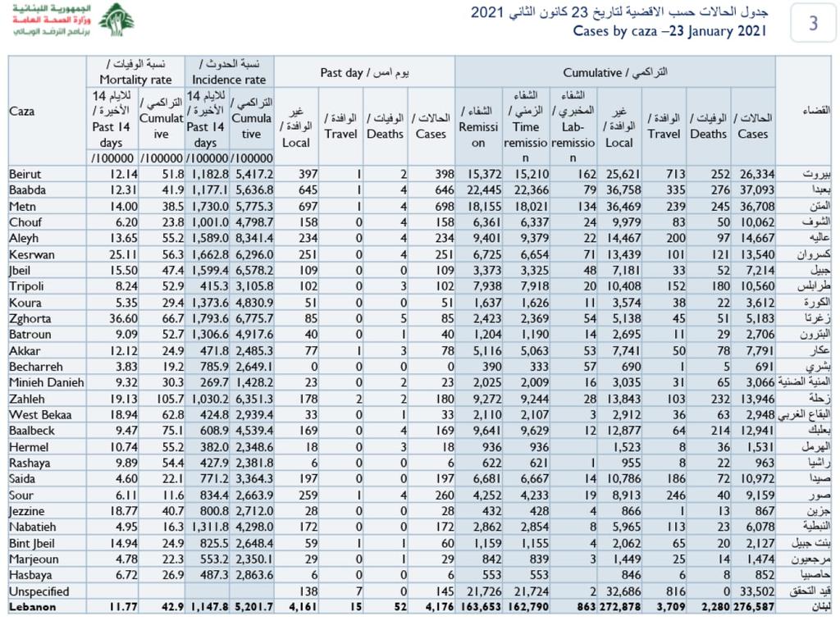
Task: Select the title 'Cases by caza –23 January 2021'
Action: click(x=669, y=31)
